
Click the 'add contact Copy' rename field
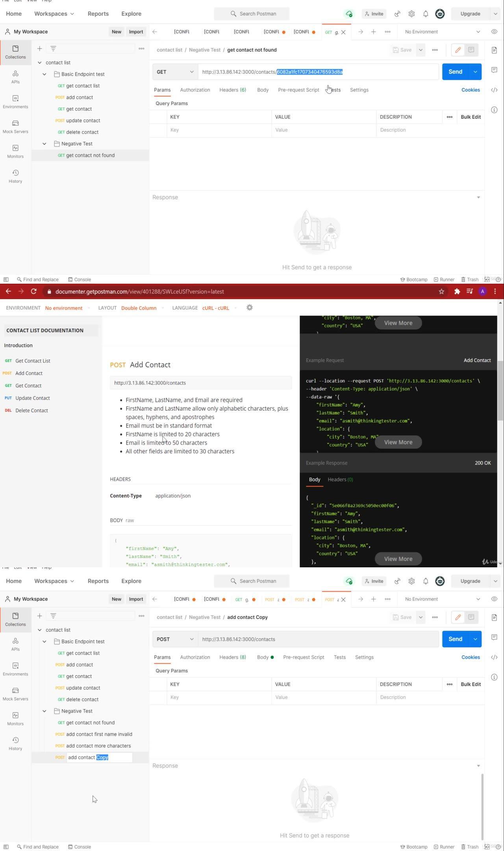99,757
